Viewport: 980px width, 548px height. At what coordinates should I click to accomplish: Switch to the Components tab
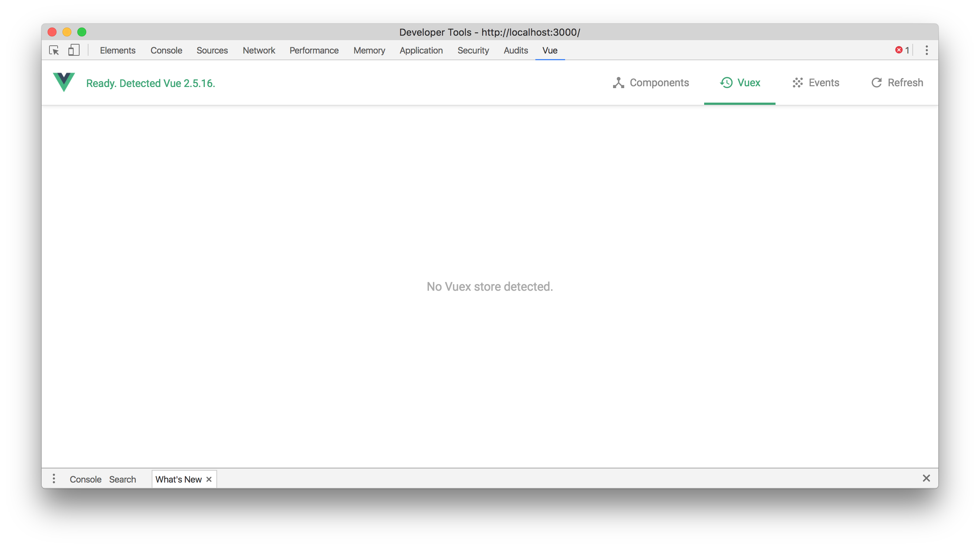651,83
